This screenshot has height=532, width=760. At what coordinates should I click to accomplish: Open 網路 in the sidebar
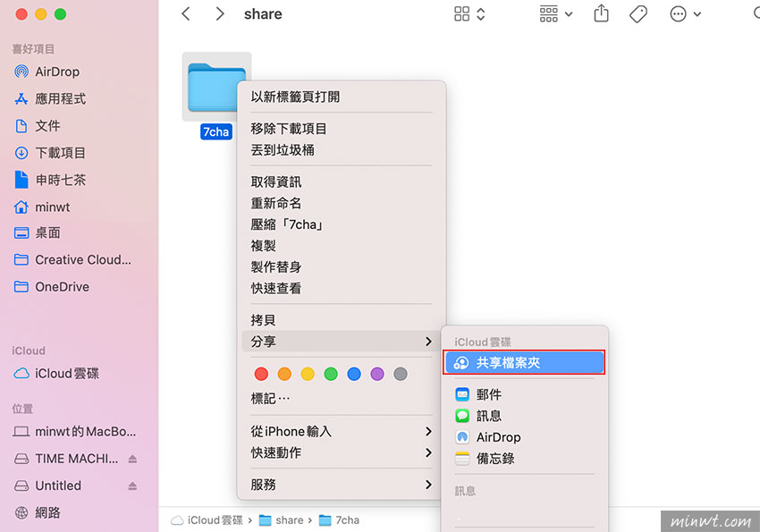[38, 512]
